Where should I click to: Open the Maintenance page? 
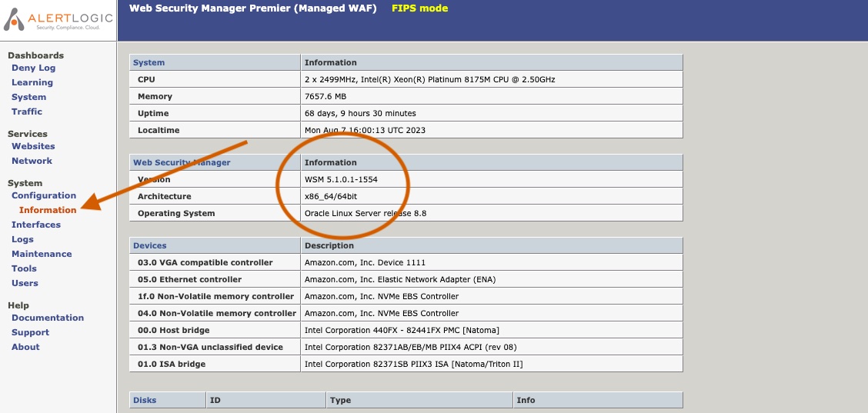pyautogui.click(x=42, y=254)
